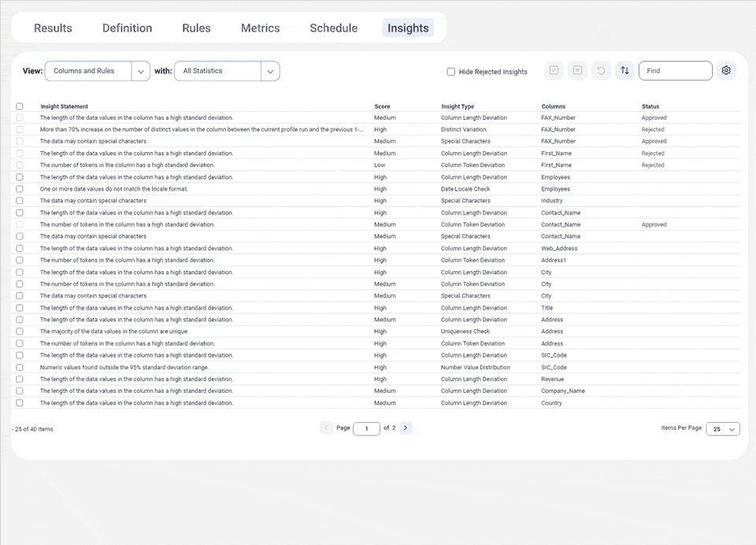Open the Metrics tab
This screenshot has height=545, width=756.
[260, 28]
